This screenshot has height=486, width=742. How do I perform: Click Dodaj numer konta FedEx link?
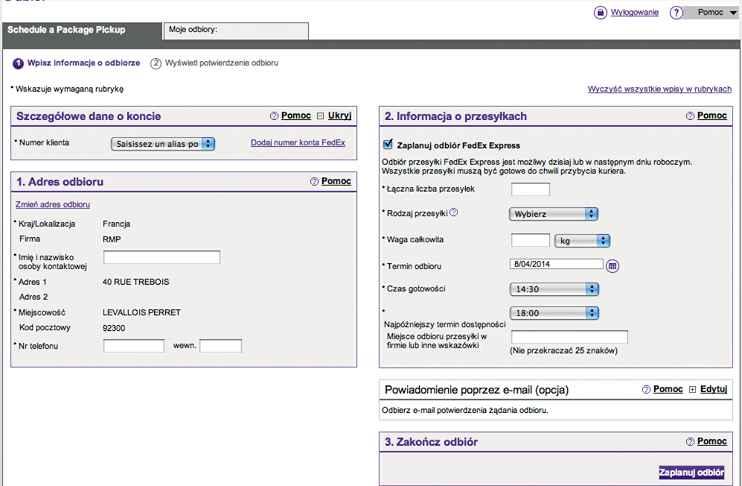pyautogui.click(x=298, y=142)
